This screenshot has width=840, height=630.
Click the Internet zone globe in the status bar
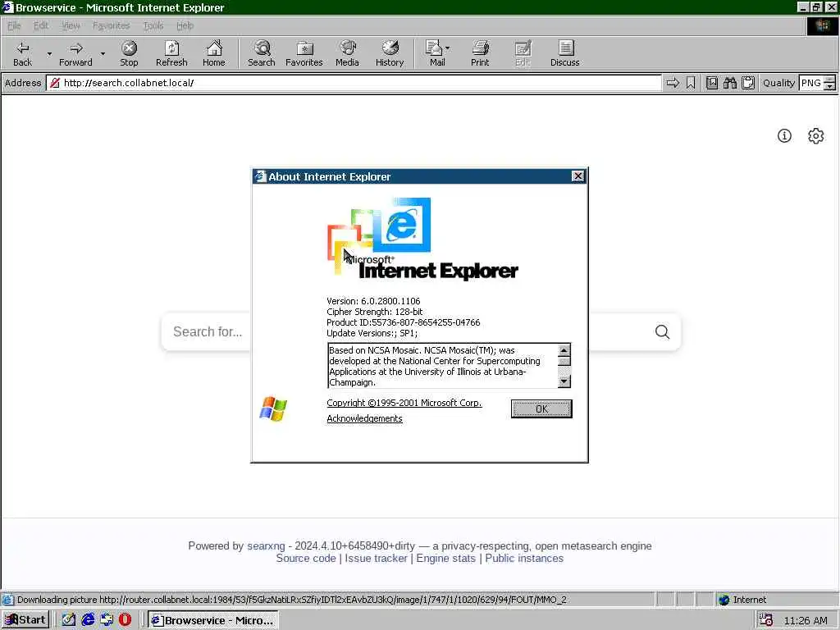[x=724, y=600]
